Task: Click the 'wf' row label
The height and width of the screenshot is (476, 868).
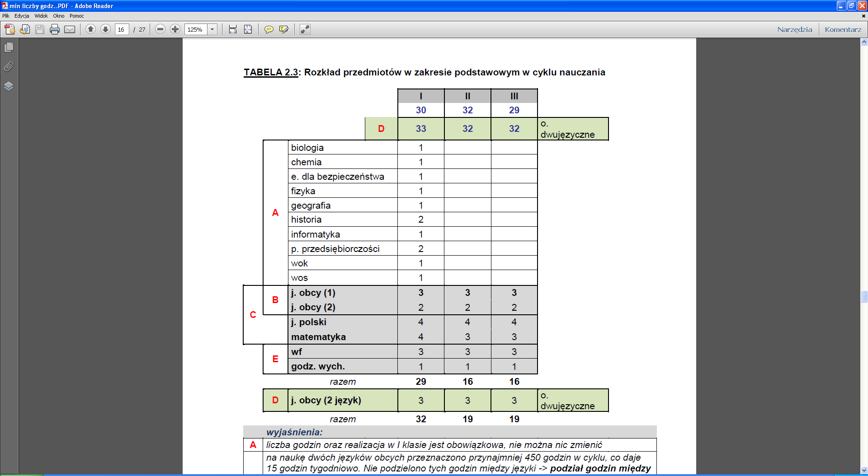Action: (x=297, y=352)
